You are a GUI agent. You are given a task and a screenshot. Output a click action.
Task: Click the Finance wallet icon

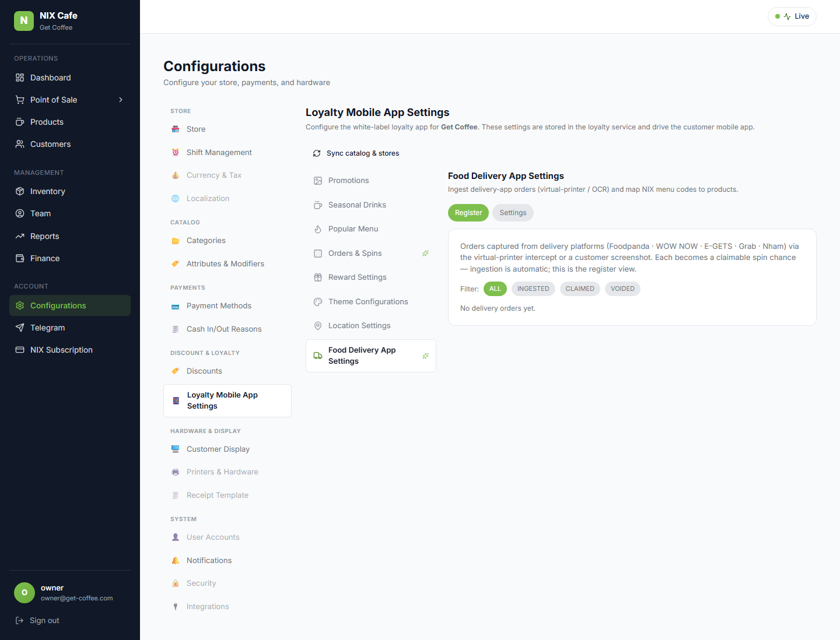[x=20, y=258]
